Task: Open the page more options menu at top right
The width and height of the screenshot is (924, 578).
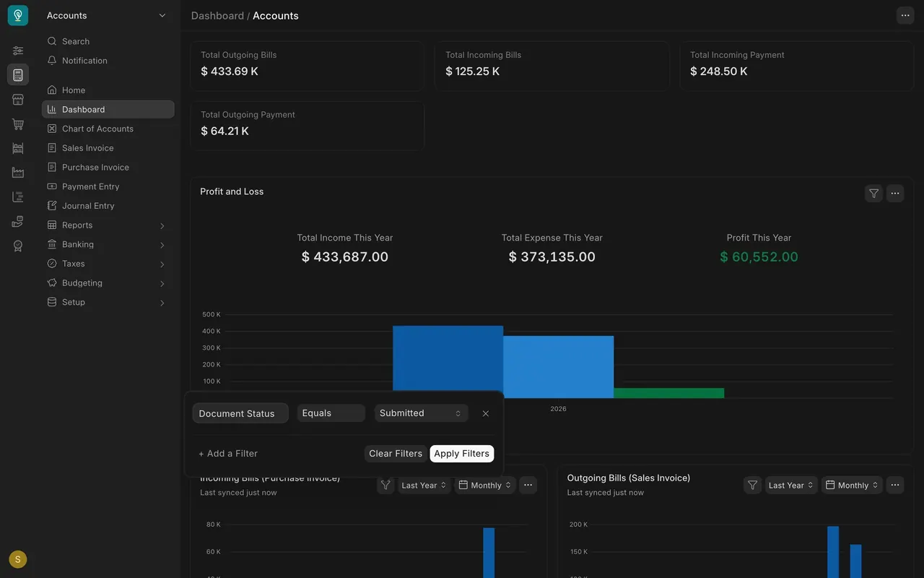Action: (x=905, y=15)
